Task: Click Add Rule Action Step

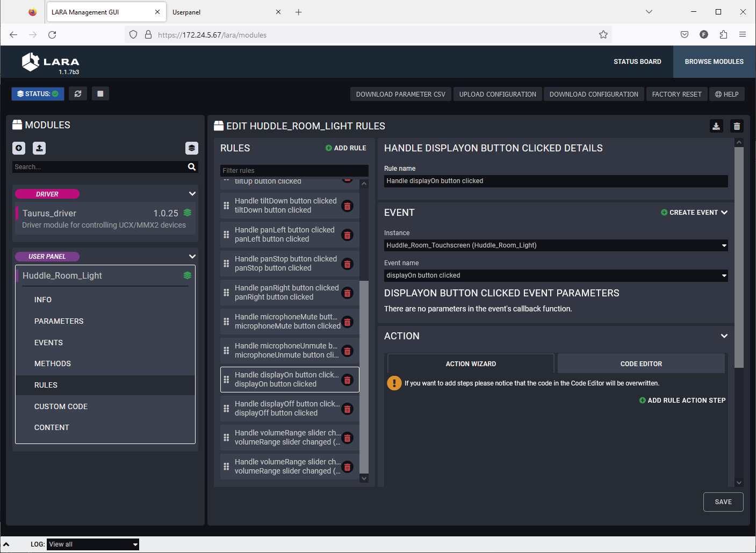Action: coord(682,401)
